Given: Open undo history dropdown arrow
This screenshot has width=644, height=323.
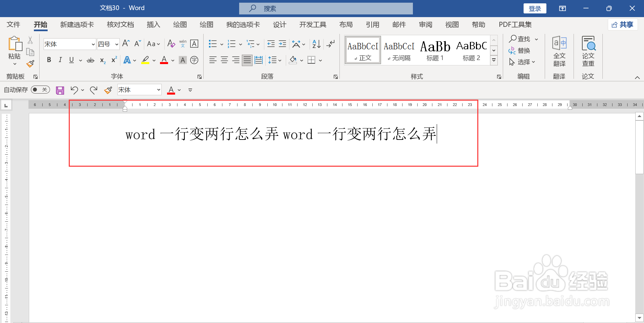Looking at the screenshot, I should 83,90.
